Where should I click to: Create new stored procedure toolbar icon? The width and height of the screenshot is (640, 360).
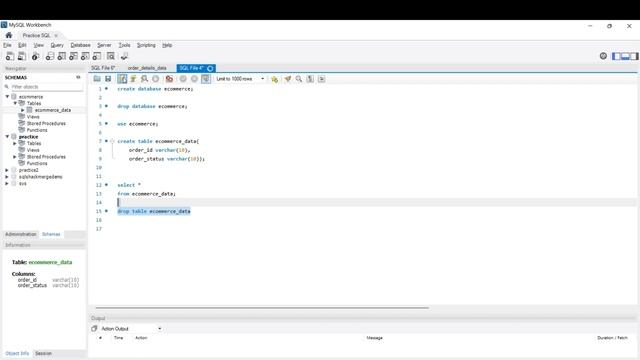tap(85, 56)
